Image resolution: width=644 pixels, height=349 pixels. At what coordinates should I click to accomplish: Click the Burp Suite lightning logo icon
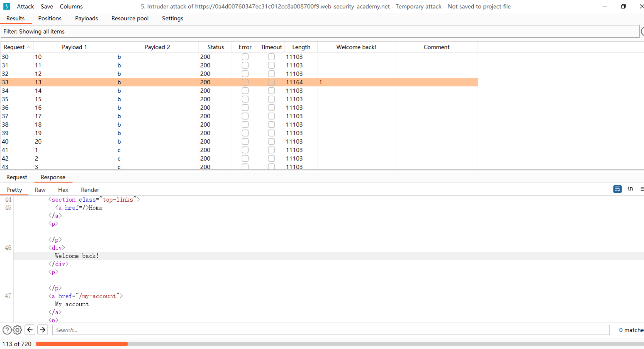[7, 6]
